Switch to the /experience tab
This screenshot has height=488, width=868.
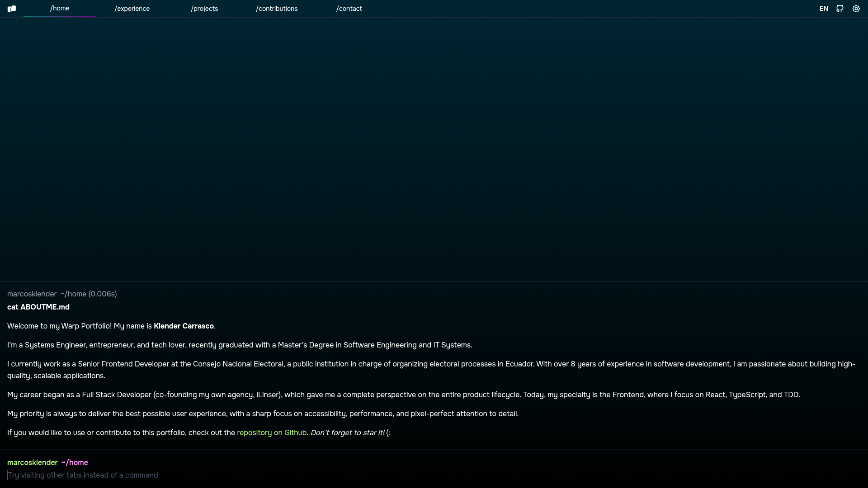[x=132, y=9]
